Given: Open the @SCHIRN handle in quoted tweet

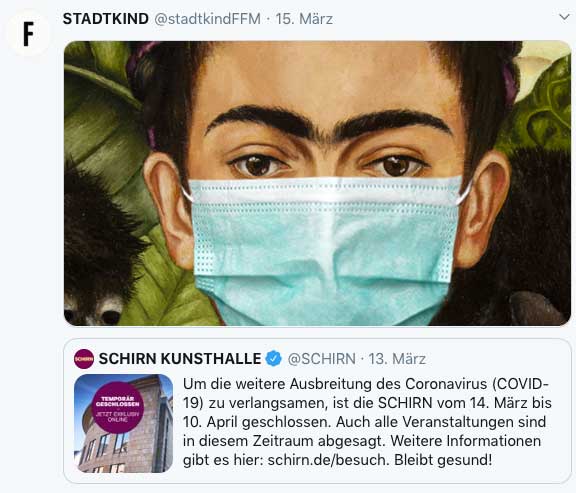Looking at the screenshot, I should point(321,359).
